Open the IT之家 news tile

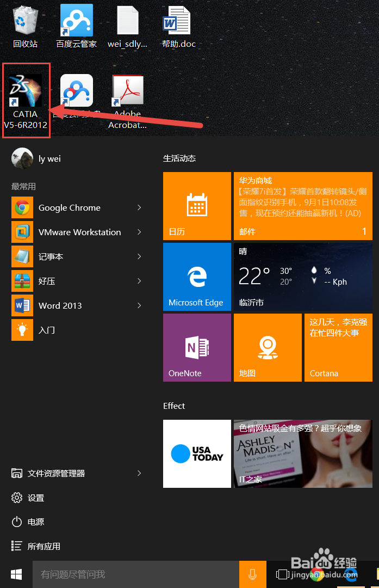pos(303,454)
